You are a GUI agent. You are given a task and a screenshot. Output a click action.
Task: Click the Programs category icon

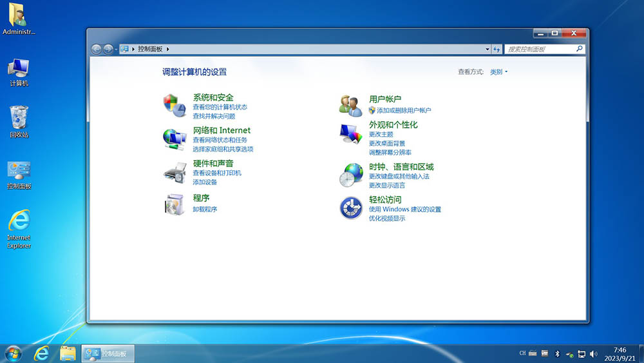click(x=174, y=204)
